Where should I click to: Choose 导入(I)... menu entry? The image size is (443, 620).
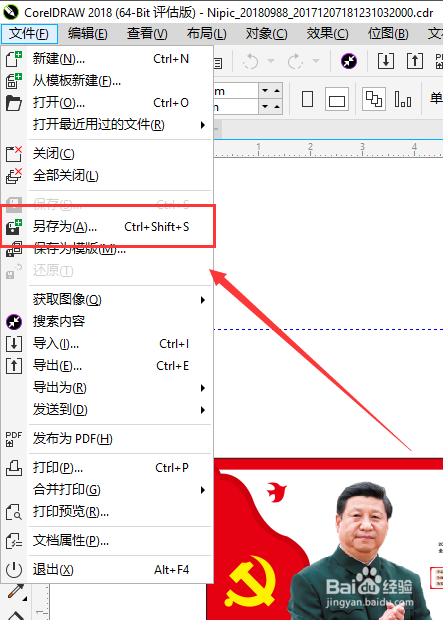click(107, 344)
